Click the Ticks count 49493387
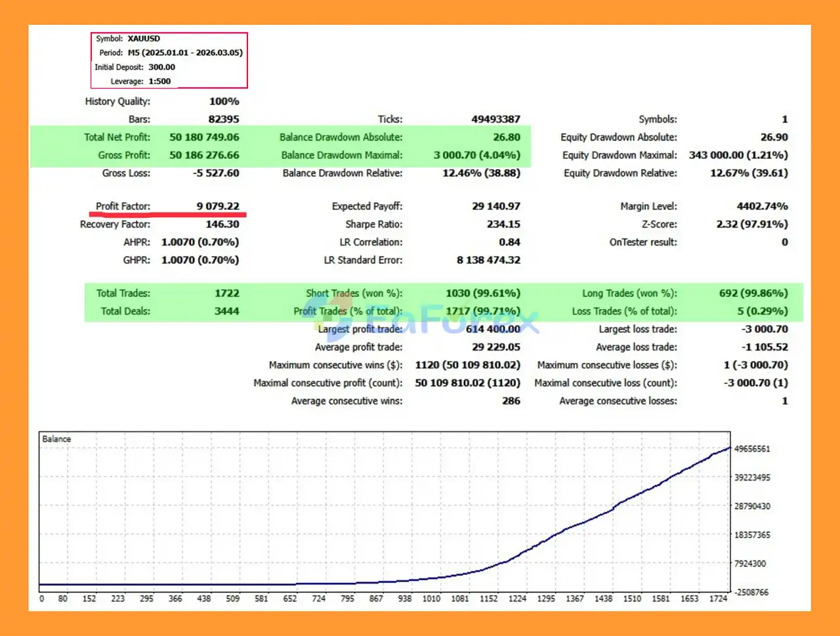 coord(495,119)
